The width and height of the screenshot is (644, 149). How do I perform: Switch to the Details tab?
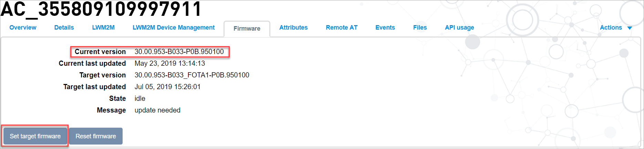64,28
